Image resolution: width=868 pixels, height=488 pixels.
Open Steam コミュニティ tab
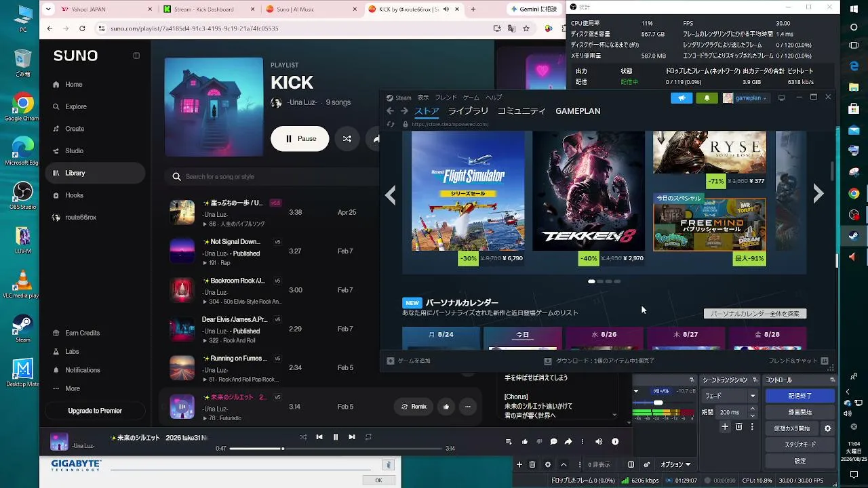click(x=521, y=111)
